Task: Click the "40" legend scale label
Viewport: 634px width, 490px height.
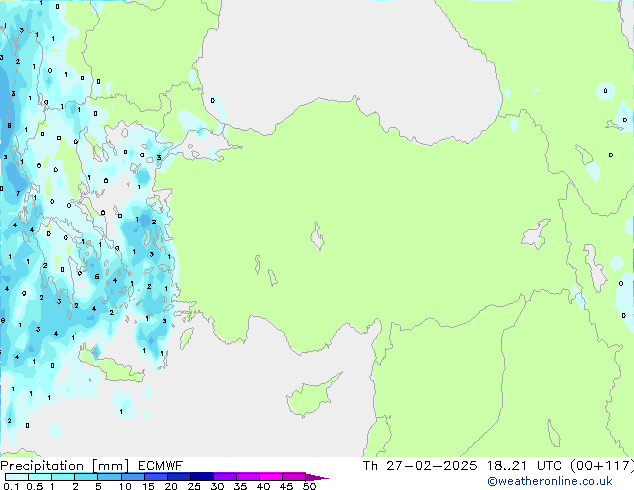Action: pos(263,486)
